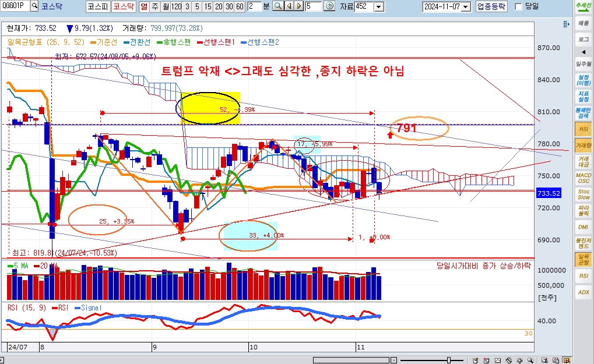Select the 30 minute period button
This screenshot has width=594, height=364.
(229, 6)
